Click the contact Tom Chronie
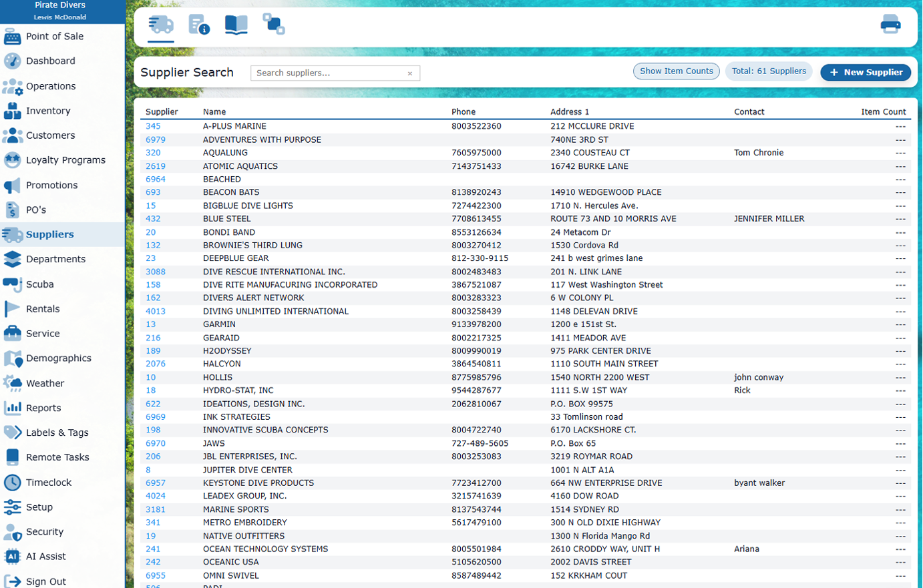 (759, 153)
